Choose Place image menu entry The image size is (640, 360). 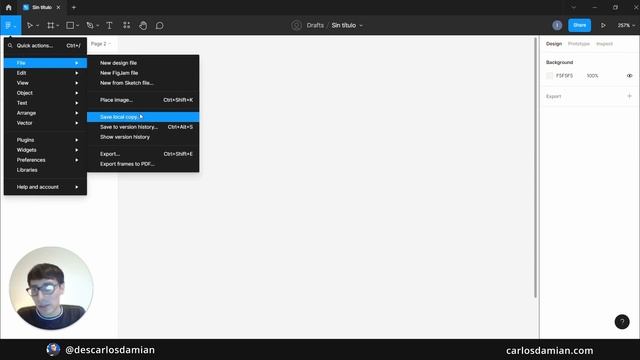(x=143, y=100)
